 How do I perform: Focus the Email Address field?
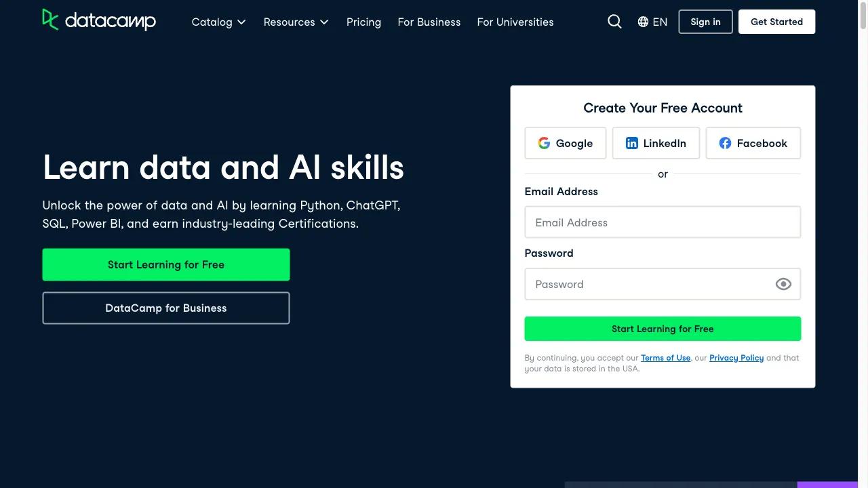point(663,222)
